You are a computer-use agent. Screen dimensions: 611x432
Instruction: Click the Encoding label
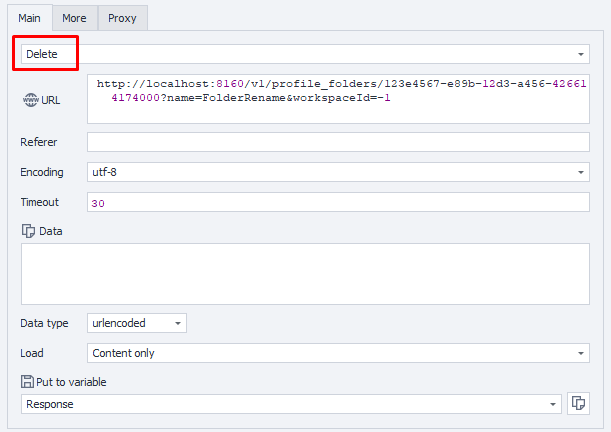(x=42, y=172)
